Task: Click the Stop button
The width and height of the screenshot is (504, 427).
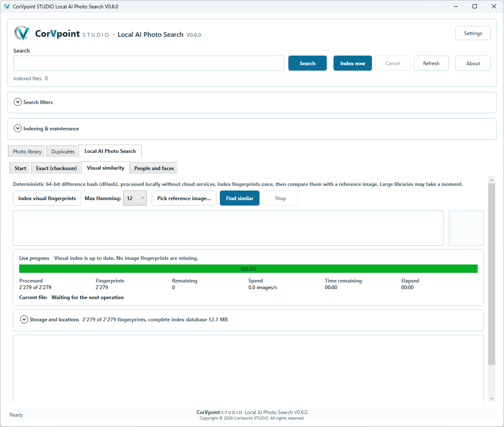Action: 280,198
